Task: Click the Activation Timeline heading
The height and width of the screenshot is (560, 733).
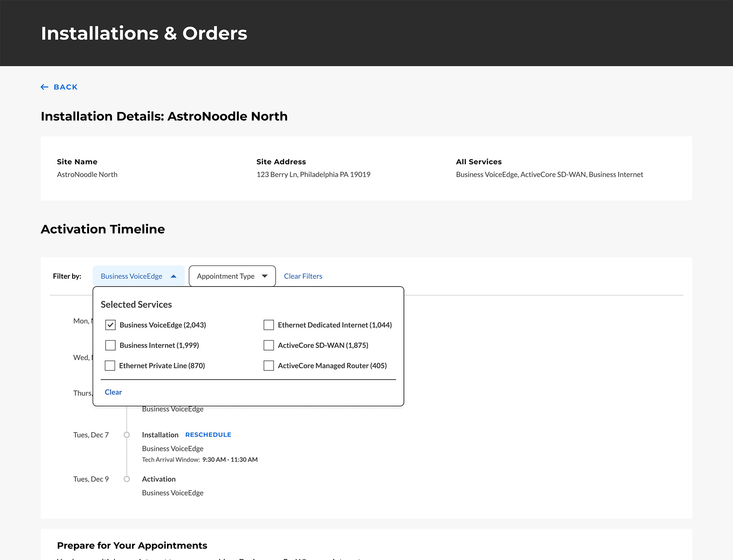Action: (x=103, y=229)
